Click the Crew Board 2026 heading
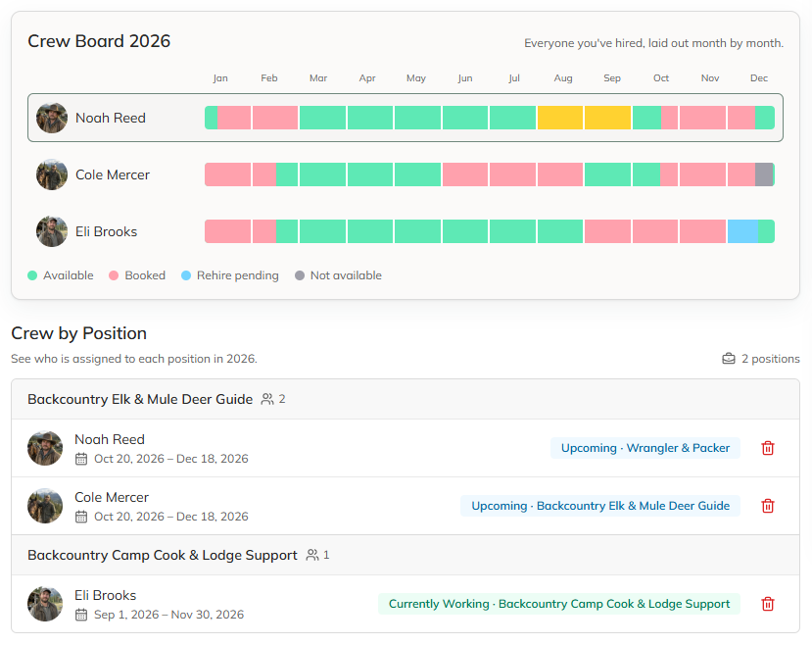Viewport: 812px width, 645px height. (99, 41)
